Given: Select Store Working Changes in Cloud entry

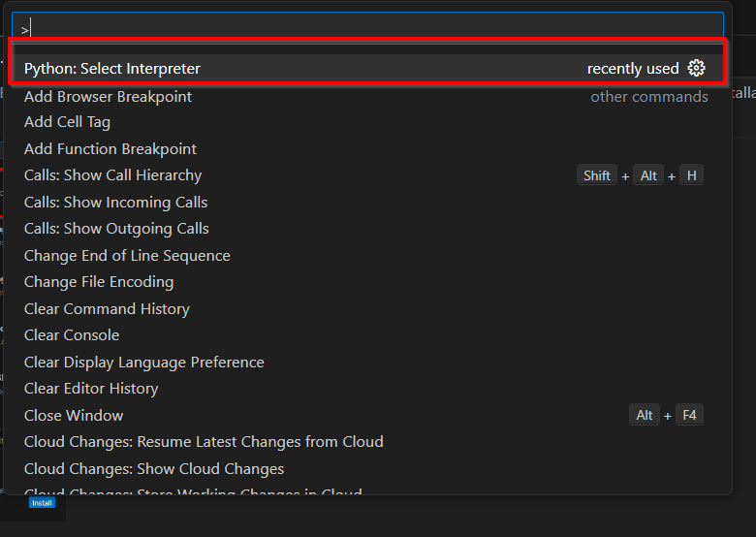Looking at the screenshot, I should click(367, 489).
